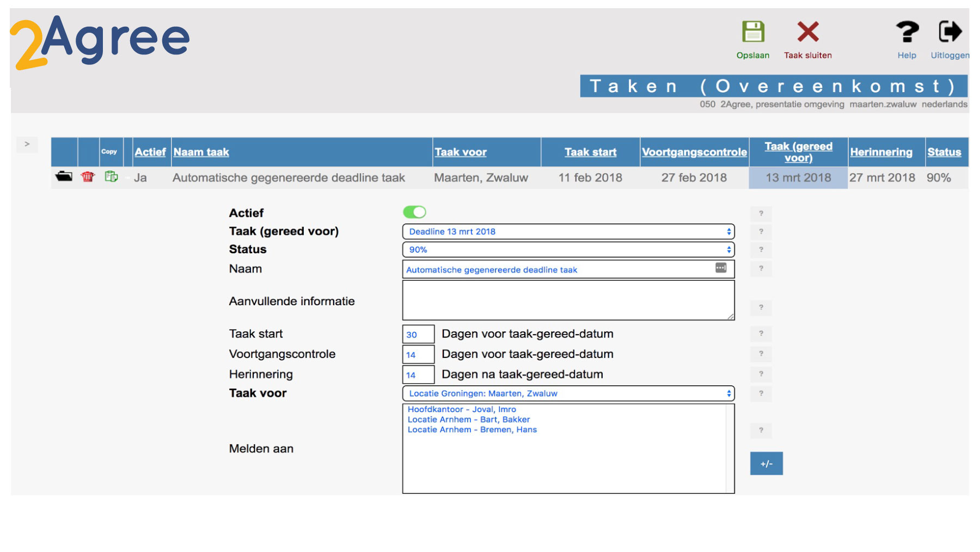Sort by the Naam taak column header

200,152
